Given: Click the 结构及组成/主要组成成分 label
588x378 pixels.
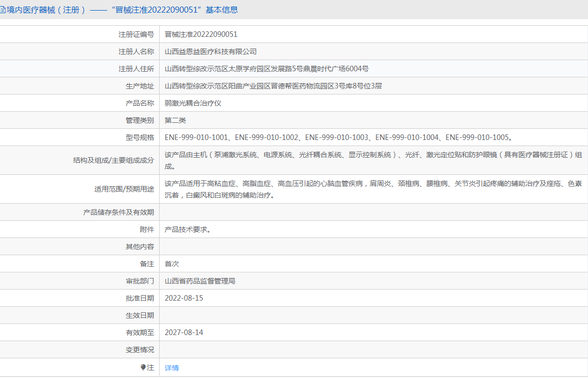Looking at the screenshot, I should coord(113,161).
